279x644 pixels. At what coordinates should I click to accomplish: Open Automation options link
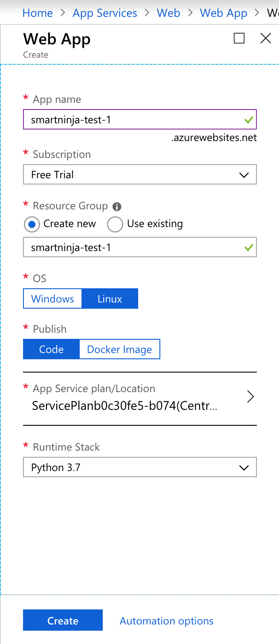(x=167, y=621)
